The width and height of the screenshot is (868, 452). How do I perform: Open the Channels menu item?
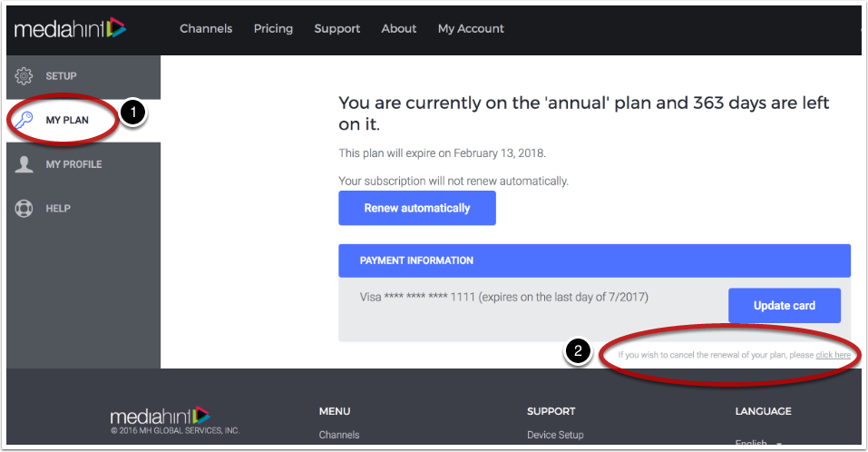pos(206,29)
